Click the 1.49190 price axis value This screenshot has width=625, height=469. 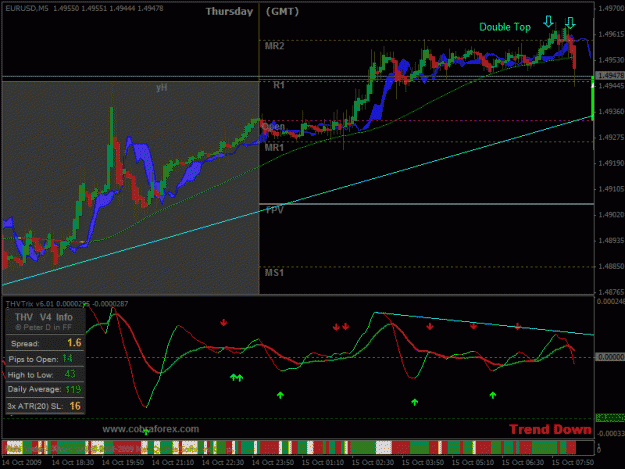611,163
